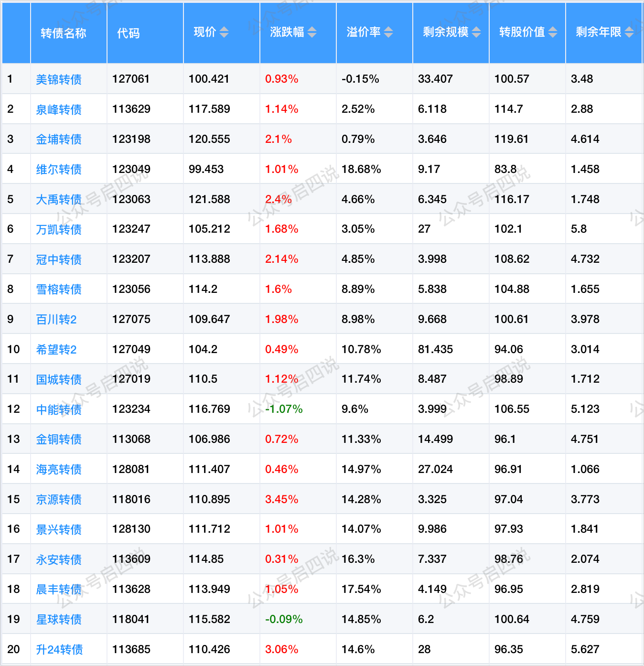Screen dimensions: 644x666
Task: Select the 金埔转债 bond name
Action: coord(59,140)
